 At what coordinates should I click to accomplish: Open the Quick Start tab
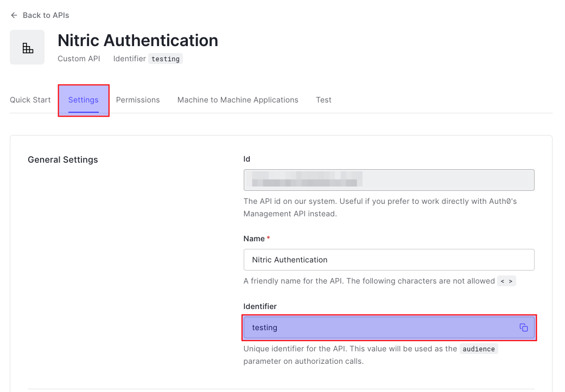pos(30,100)
